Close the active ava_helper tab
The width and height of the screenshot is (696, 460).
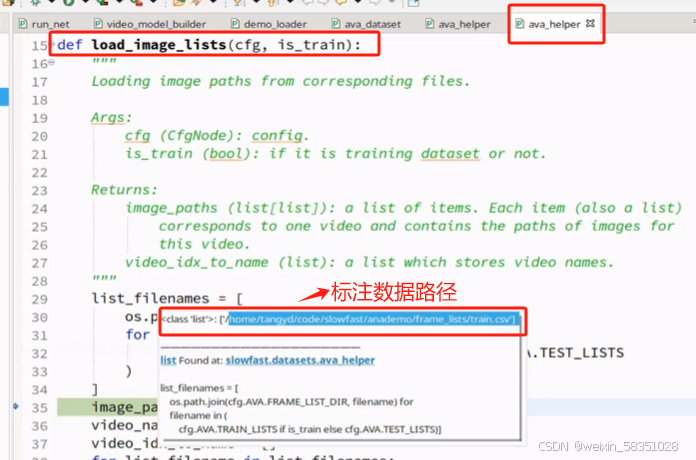590,23
